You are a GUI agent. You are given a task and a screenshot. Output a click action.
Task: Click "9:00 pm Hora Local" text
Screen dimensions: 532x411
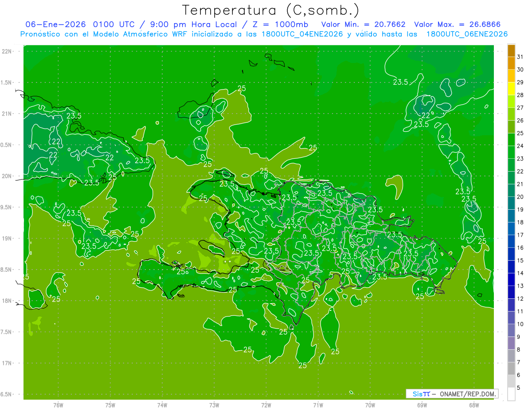(x=193, y=24)
